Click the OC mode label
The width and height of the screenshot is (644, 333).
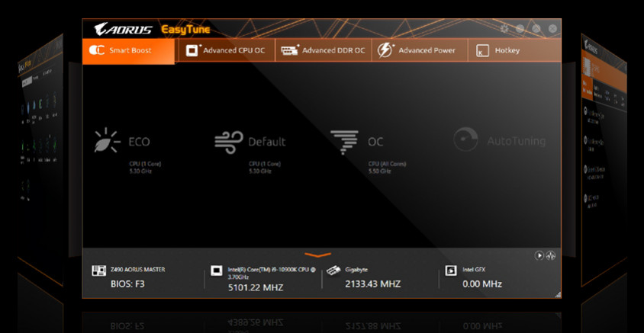[x=375, y=142]
